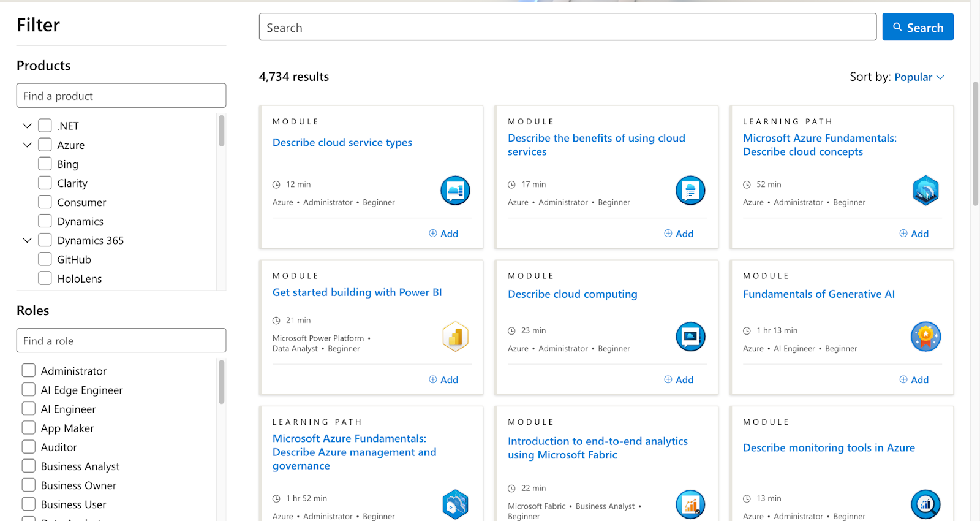Tick the Administrator role checkbox
The image size is (980, 521).
(x=28, y=370)
